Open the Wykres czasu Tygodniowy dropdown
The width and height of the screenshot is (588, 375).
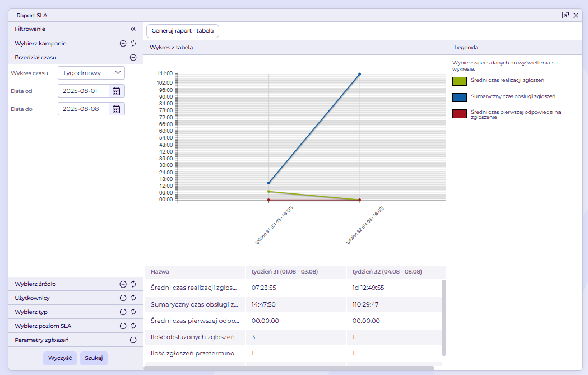(x=91, y=73)
